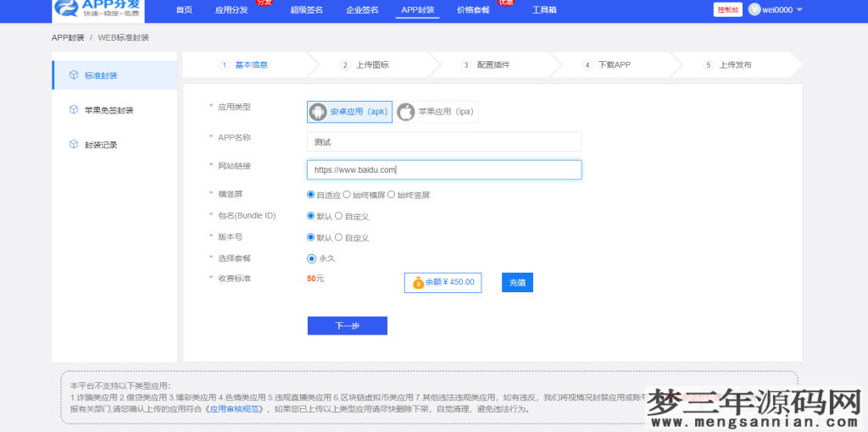Click the 控制台 button
This screenshot has width=868, height=432.
point(728,10)
